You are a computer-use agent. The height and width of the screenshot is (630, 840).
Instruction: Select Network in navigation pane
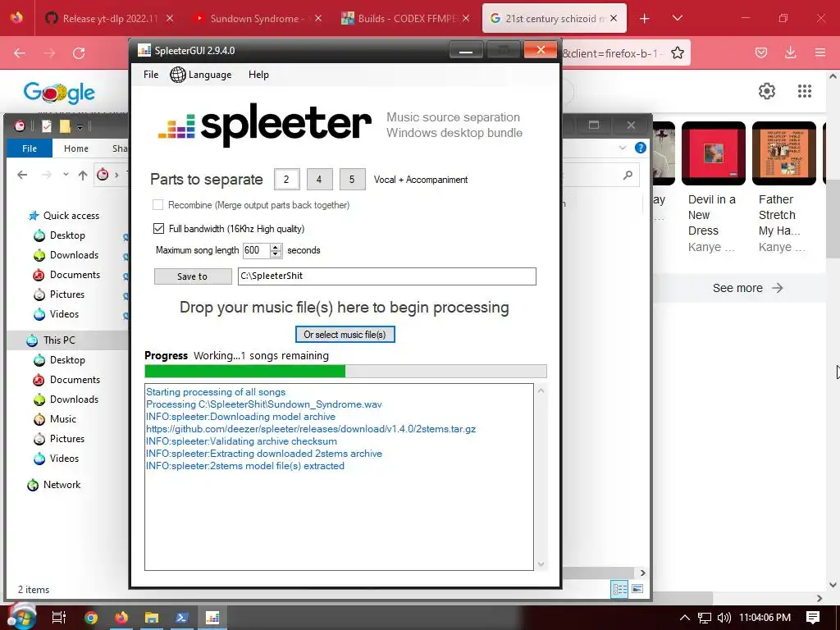[x=54, y=485]
